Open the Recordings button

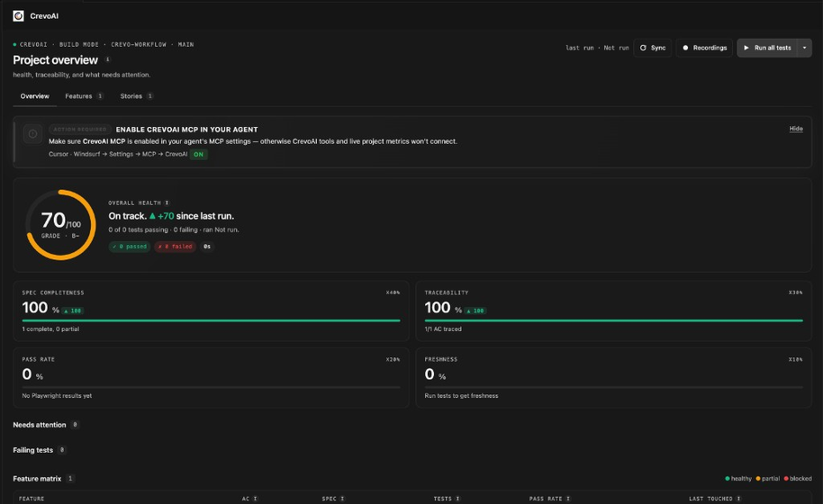[x=704, y=48]
